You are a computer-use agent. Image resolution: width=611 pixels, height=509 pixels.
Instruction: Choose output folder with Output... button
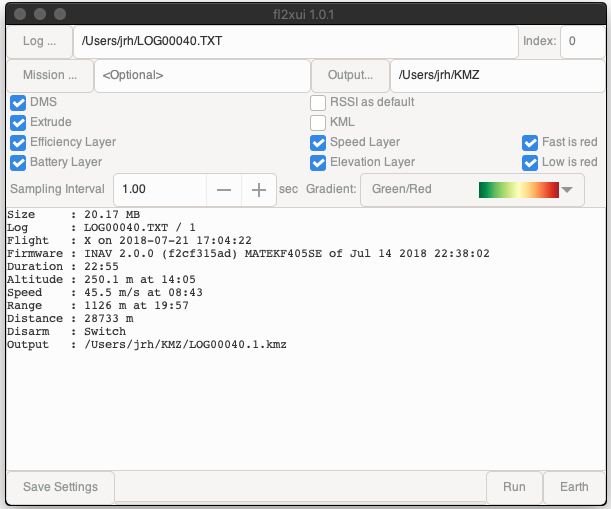pos(349,75)
